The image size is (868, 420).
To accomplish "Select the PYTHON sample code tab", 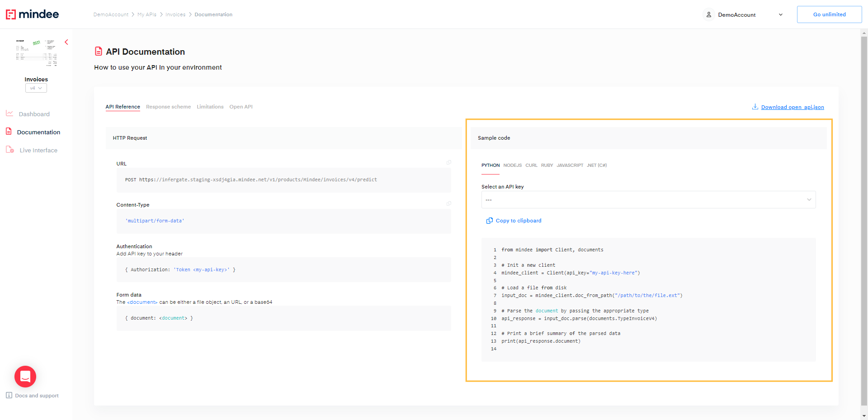I will (491, 165).
